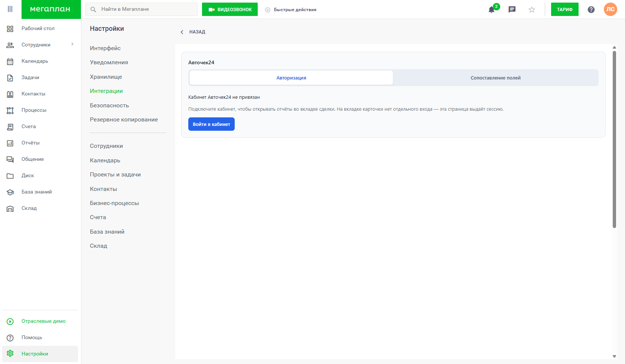Screen dimensions: 625x364
Task: Switch to the Авторизация tab
Action: (291, 78)
